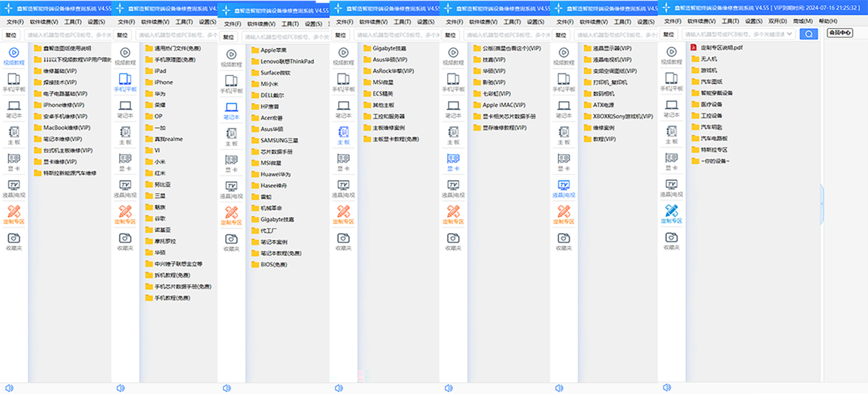
Task: Open 笔记本 icon in window listing 维修基础(VIP)
Action: 14,106
